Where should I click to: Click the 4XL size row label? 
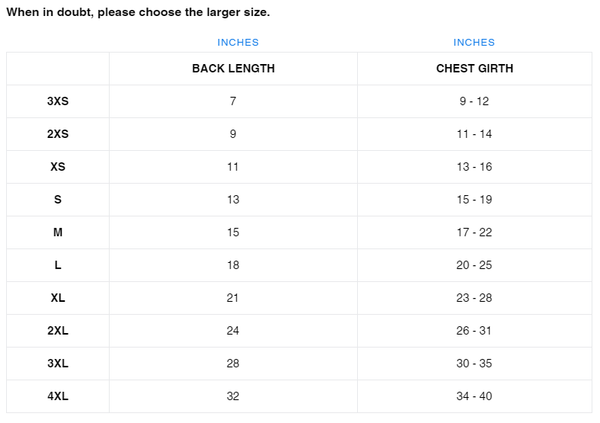[x=58, y=396]
